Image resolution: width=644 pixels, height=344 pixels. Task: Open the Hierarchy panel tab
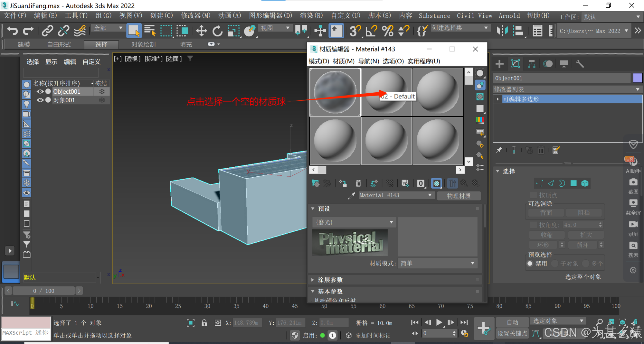(x=532, y=64)
